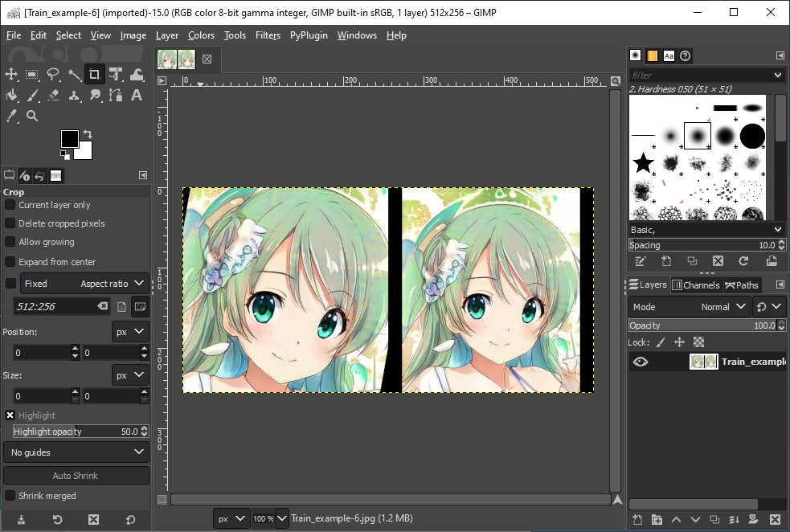This screenshot has height=532, width=790.
Task: Swap foreground and background colors
Action: (88, 134)
